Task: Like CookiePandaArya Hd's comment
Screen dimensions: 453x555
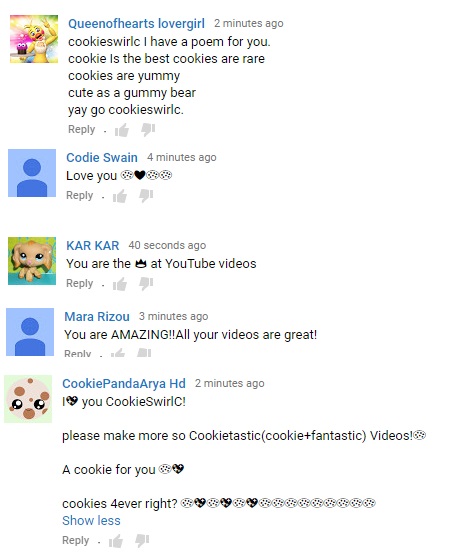Action: pyautogui.click(x=116, y=541)
